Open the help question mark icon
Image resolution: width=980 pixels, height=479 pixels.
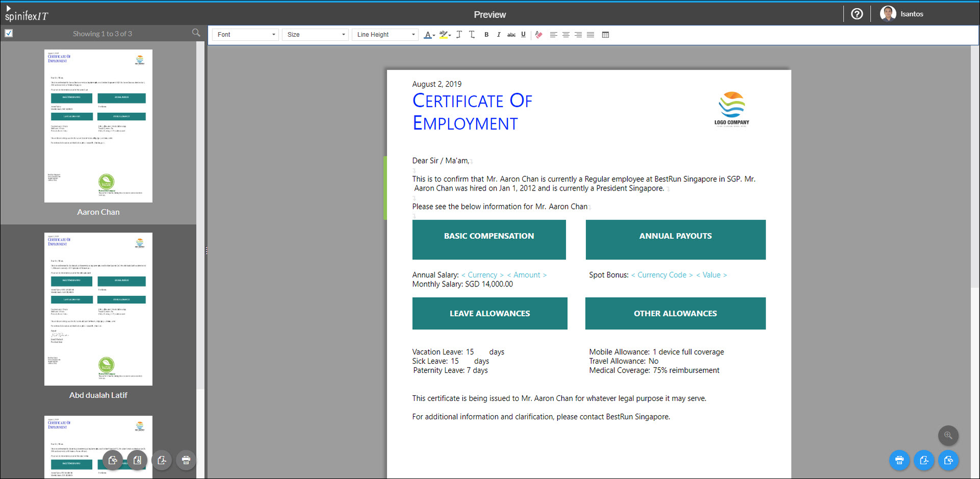857,14
